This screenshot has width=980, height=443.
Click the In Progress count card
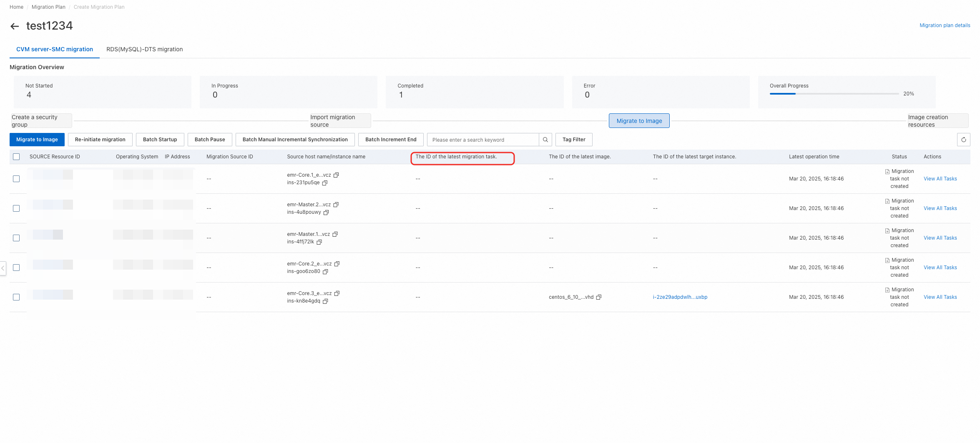(289, 92)
